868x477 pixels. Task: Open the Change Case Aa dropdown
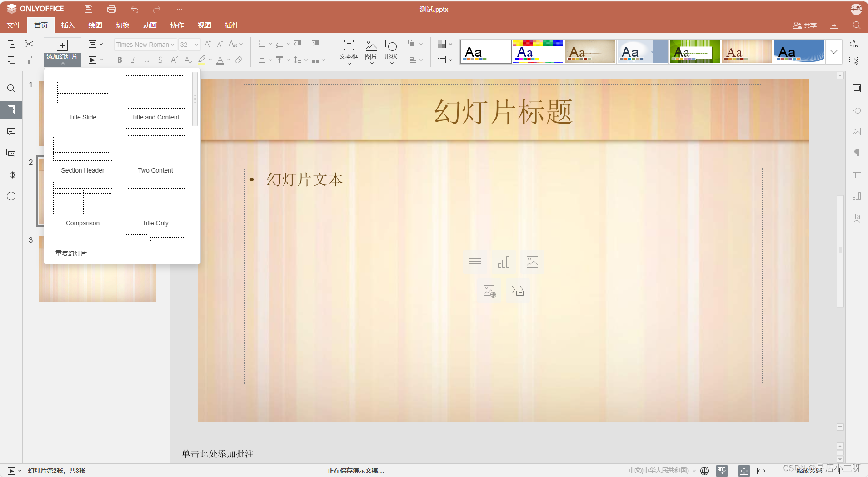[236, 44]
